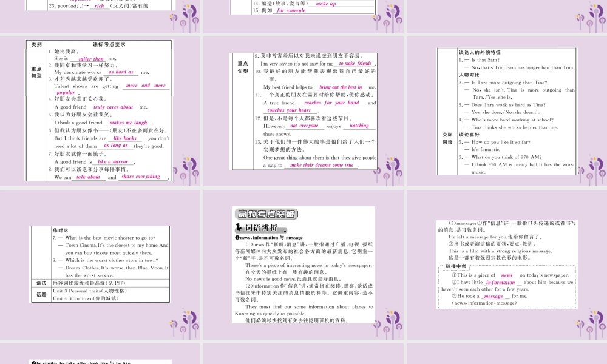Click the answer 'more and more'
The image size is (607, 364).
(x=146, y=86)
